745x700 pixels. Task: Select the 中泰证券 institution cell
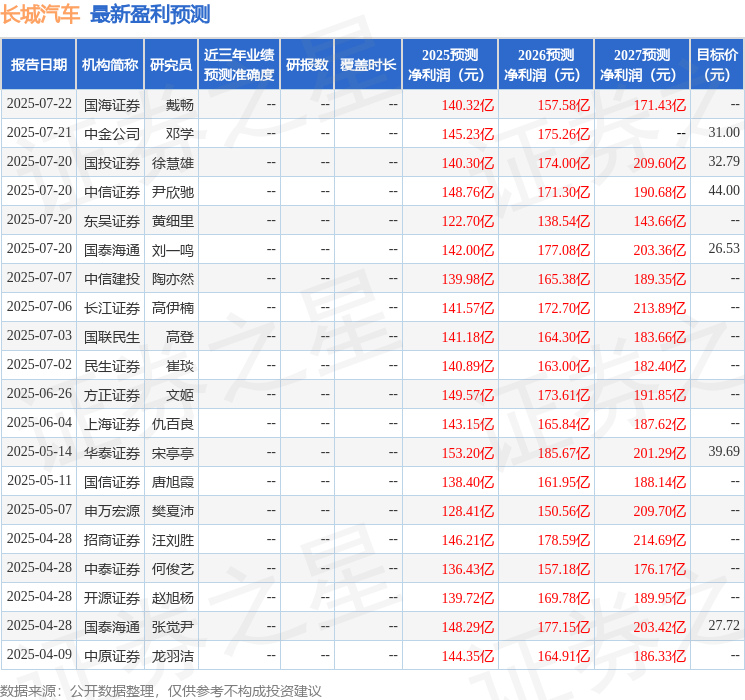point(112,569)
